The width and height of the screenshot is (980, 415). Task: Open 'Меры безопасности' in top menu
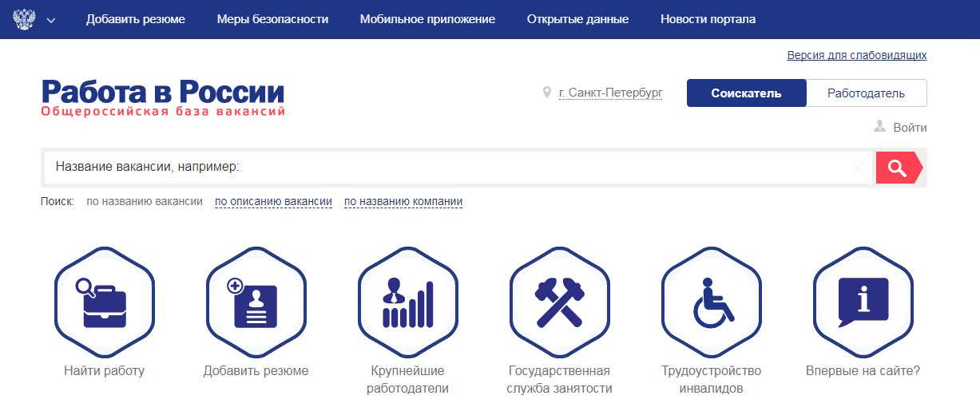[x=272, y=19]
